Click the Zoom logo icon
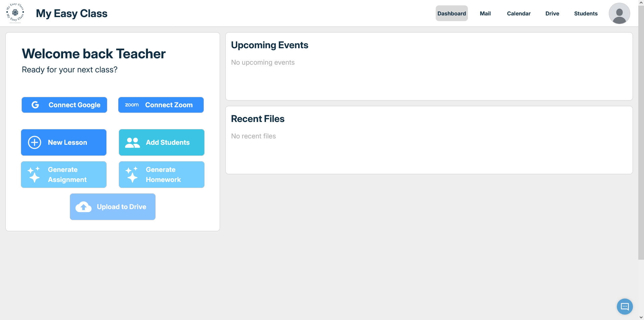 pos(132,105)
